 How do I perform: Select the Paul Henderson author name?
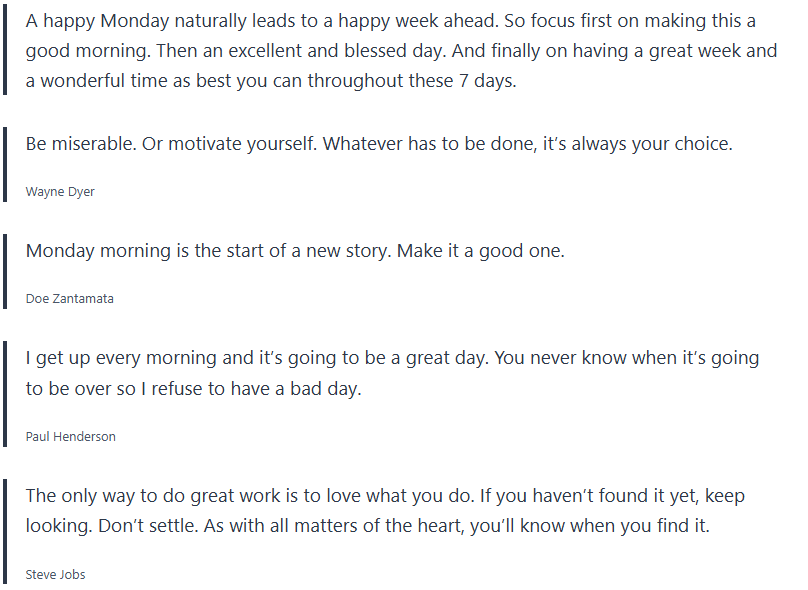click(x=71, y=436)
